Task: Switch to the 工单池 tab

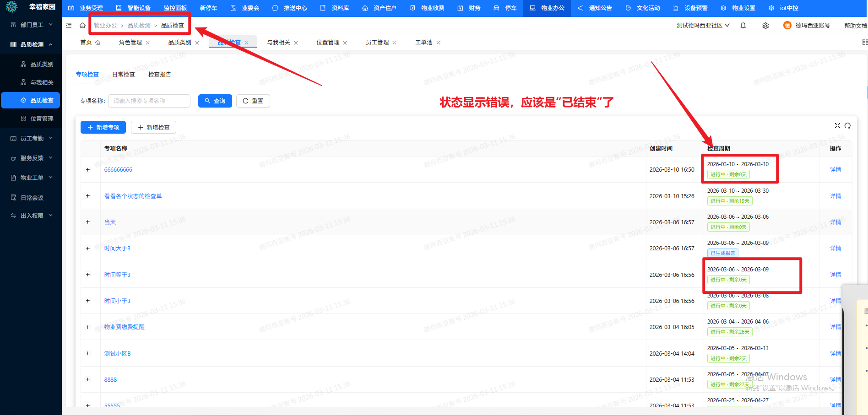Action: pos(423,42)
